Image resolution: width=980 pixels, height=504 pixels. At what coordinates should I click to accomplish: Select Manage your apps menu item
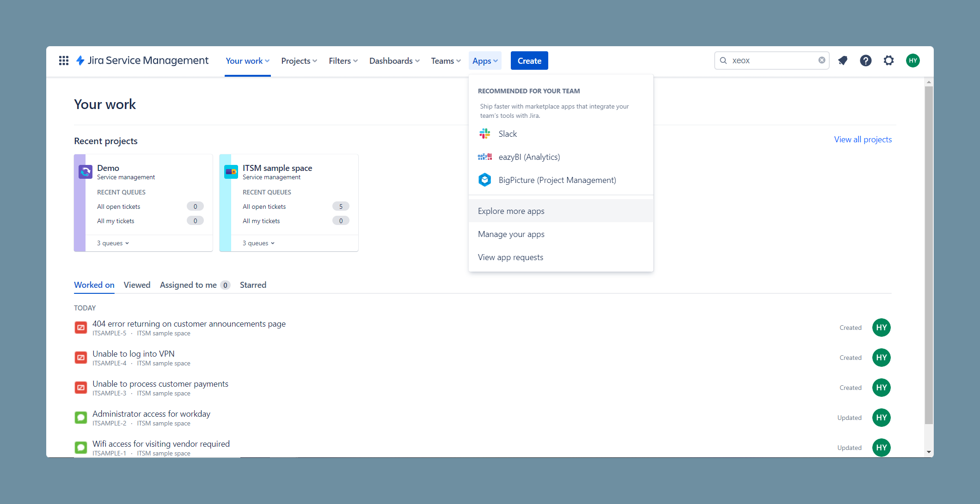click(x=561, y=234)
